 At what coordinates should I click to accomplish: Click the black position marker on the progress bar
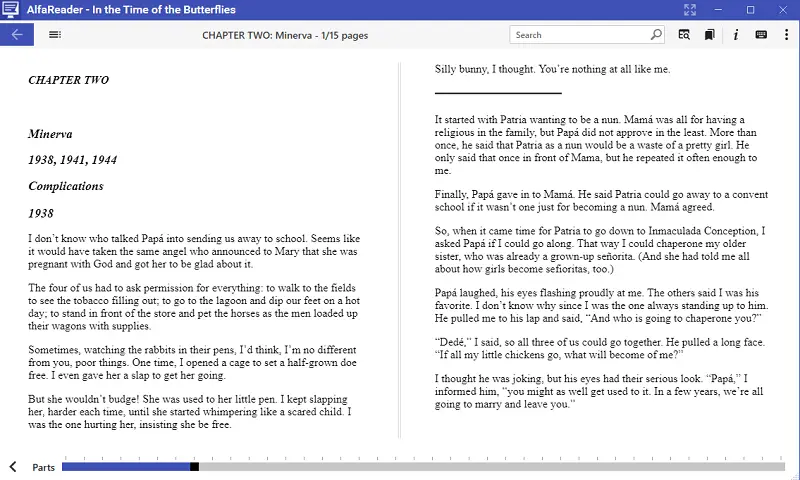coord(194,467)
